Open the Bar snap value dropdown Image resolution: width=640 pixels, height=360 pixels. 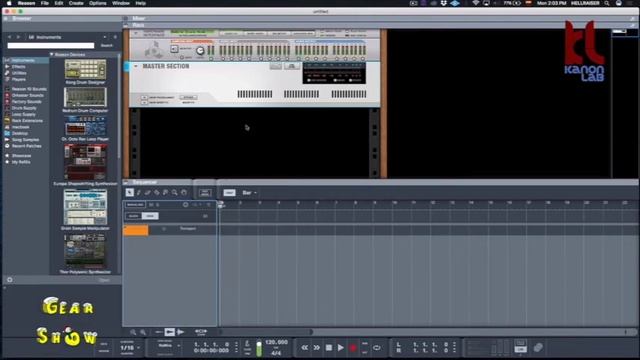pos(249,193)
